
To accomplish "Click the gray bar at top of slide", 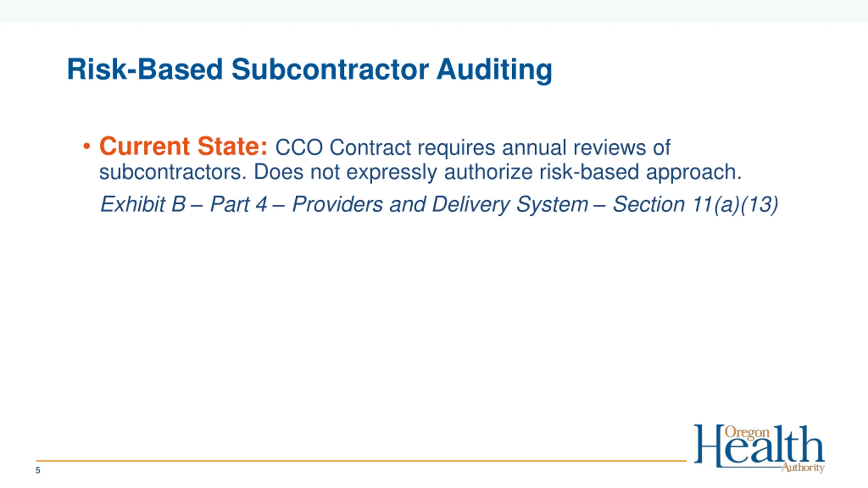I will pos(434,11).
